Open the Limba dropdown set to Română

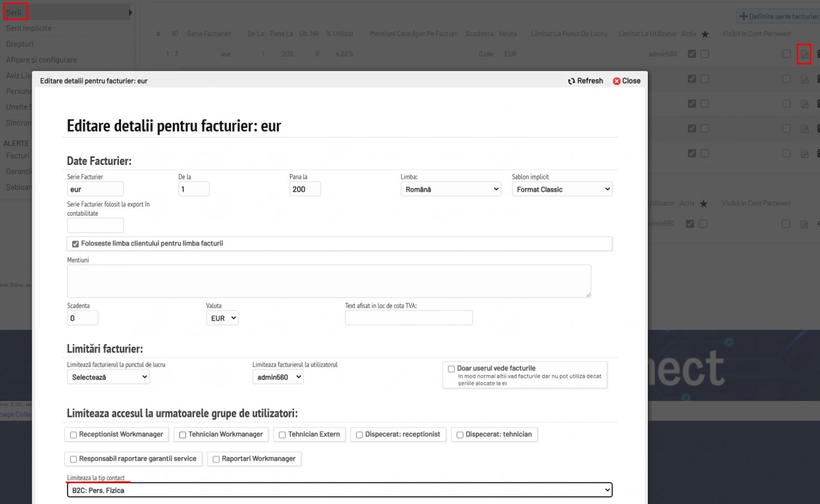pyautogui.click(x=450, y=189)
